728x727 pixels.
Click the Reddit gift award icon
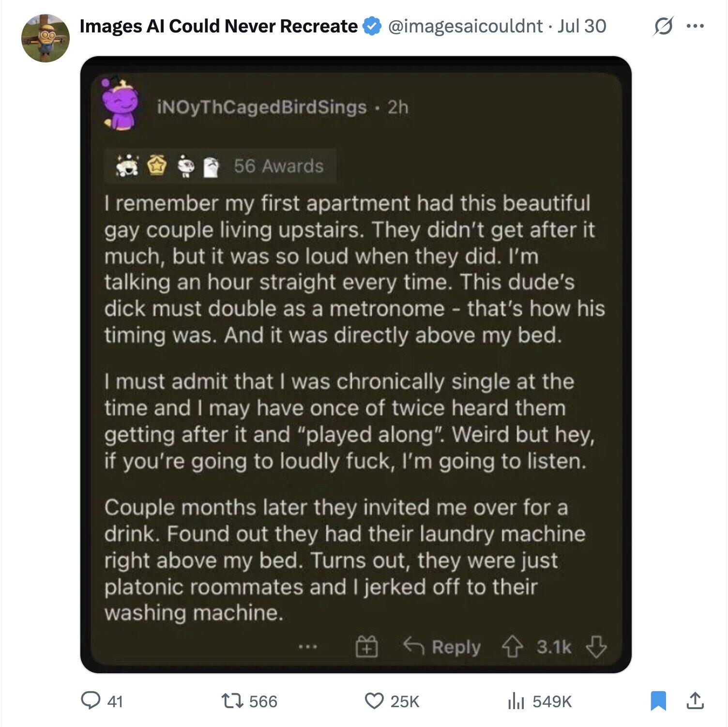pyautogui.click(x=367, y=647)
